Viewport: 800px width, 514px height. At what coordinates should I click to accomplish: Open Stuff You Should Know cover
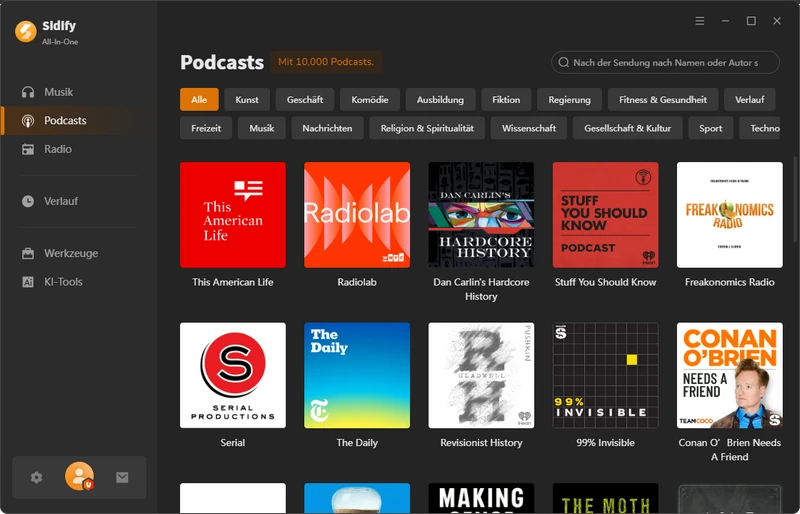click(606, 215)
